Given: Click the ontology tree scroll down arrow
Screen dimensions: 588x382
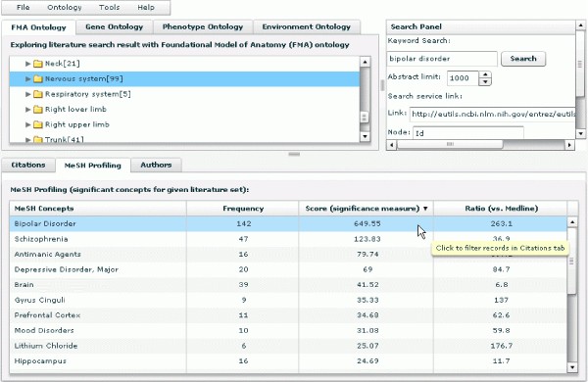Looking at the screenshot, I should pyautogui.click(x=365, y=137).
